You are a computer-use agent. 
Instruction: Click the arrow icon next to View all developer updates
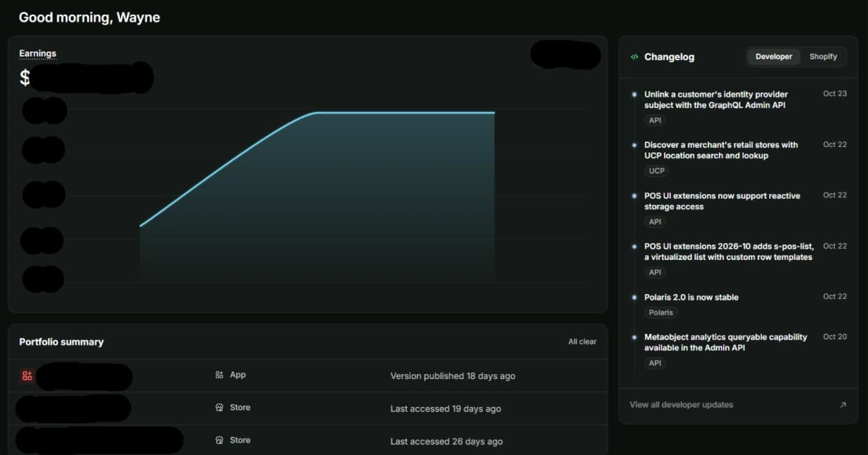843,405
